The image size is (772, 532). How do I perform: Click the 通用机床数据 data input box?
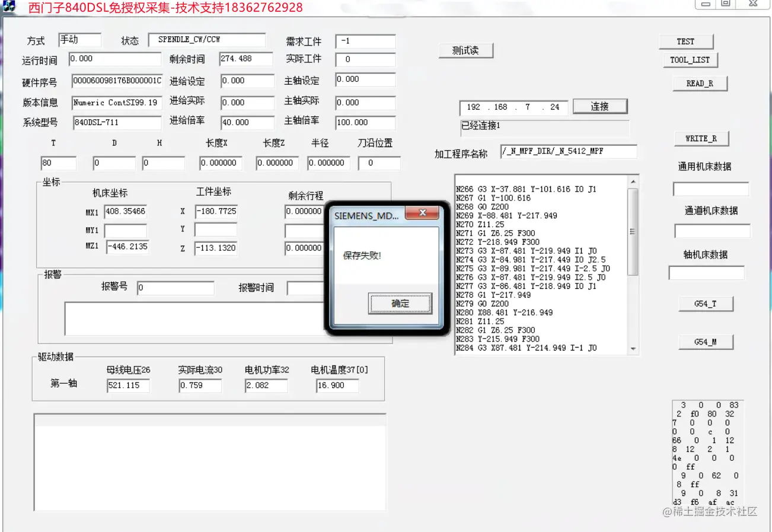click(x=710, y=189)
